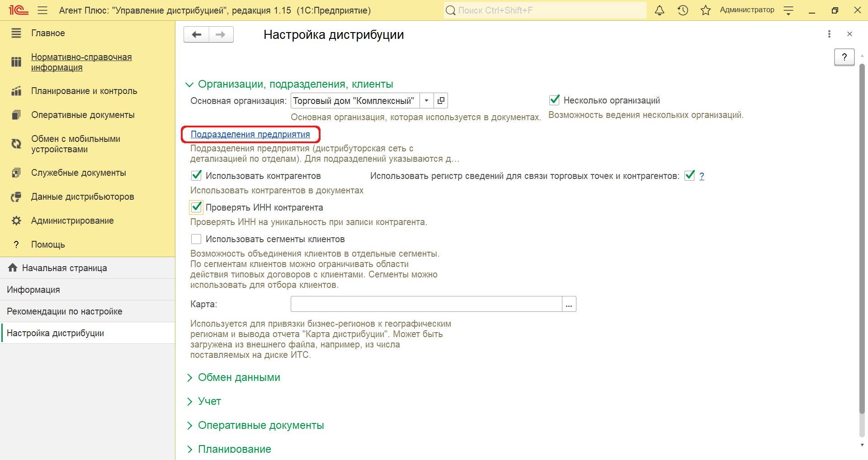Expand Обмен данными section
The image size is (868, 460).
[189, 378]
